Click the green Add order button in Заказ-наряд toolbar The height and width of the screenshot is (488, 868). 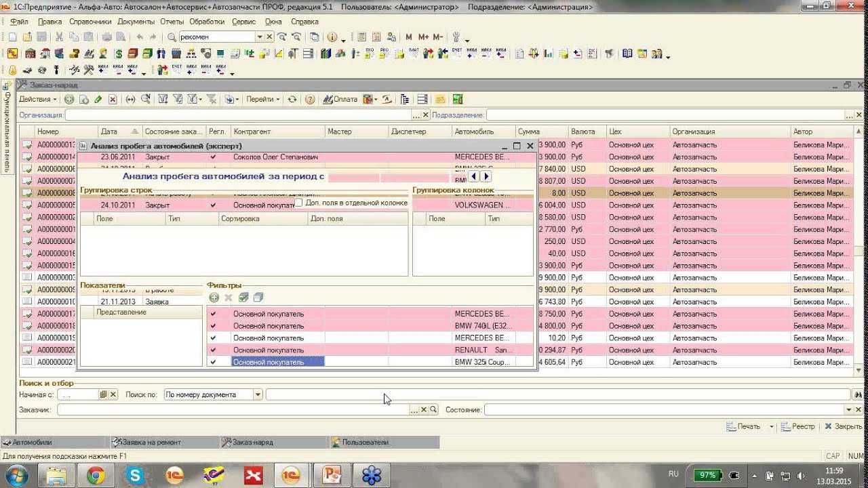[69, 99]
